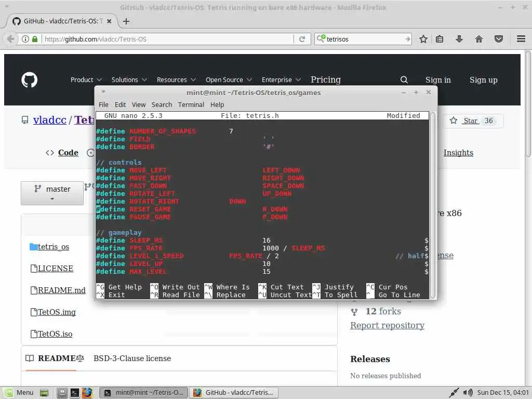Open a new tab with the plus button
The image size is (532, 399).
click(126, 21)
